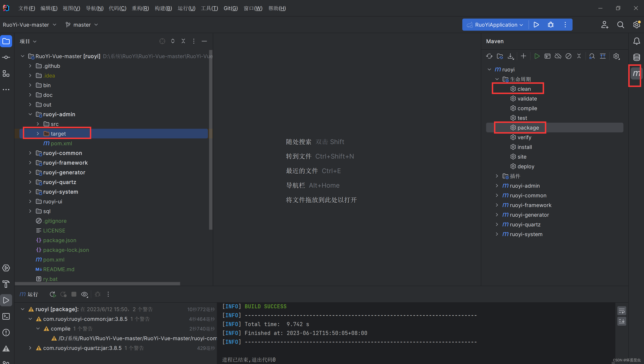The width and height of the screenshot is (644, 364).
Task: Open Run panel more options menu
Action: [108, 294]
